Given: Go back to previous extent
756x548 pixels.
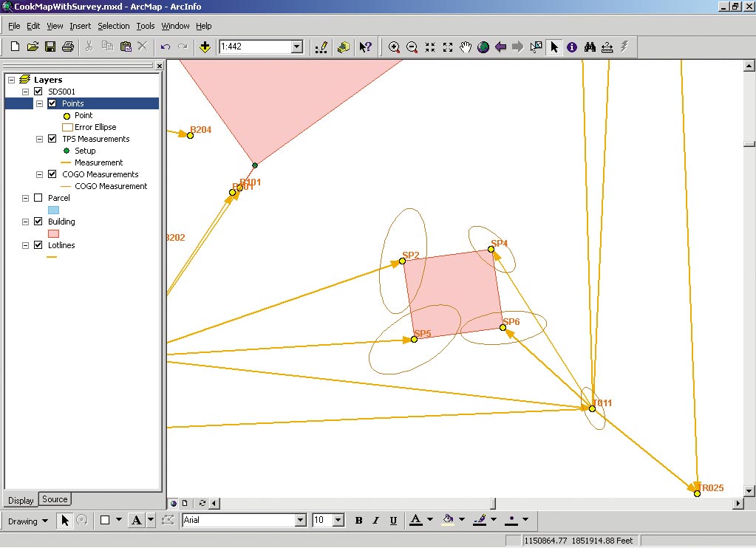Looking at the screenshot, I should point(500,47).
